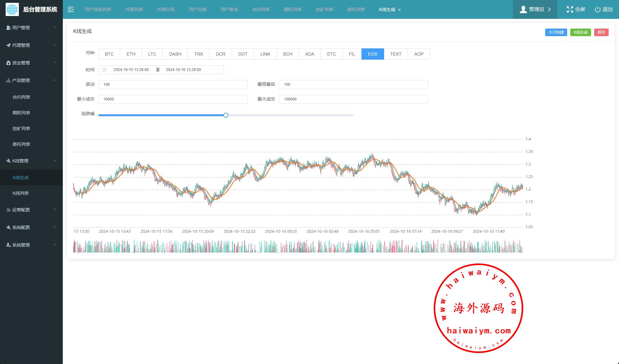Click the 最大成交 input field

pyautogui.click(x=353, y=99)
